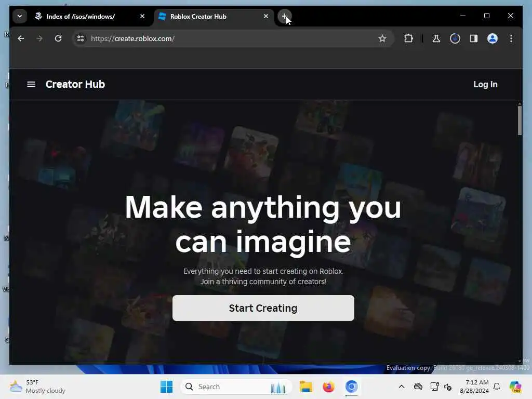The height and width of the screenshot is (399, 532).
Task: Open the weather widget showing 53°F
Action: pos(37,387)
